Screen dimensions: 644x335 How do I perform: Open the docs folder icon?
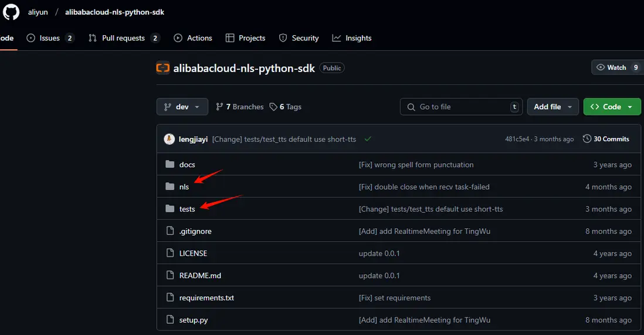(x=170, y=165)
